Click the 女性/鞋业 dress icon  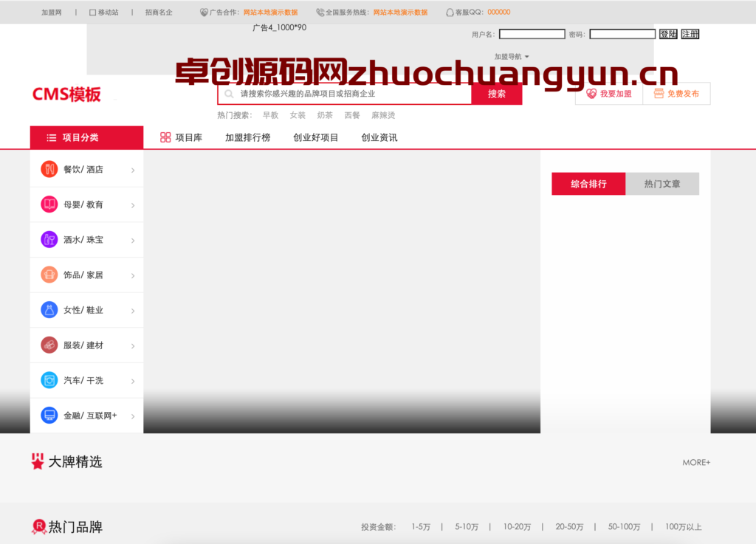pos(49,310)
